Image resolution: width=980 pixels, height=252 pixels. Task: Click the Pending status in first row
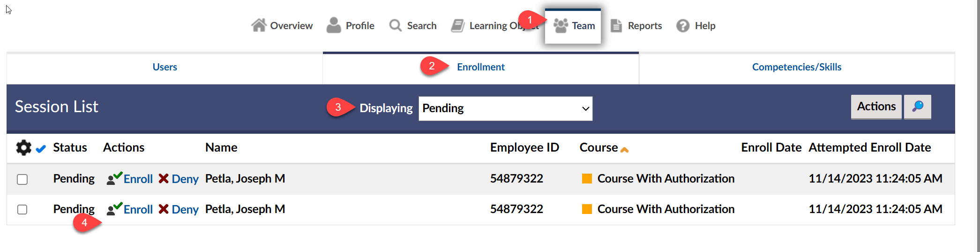[74, 178]
